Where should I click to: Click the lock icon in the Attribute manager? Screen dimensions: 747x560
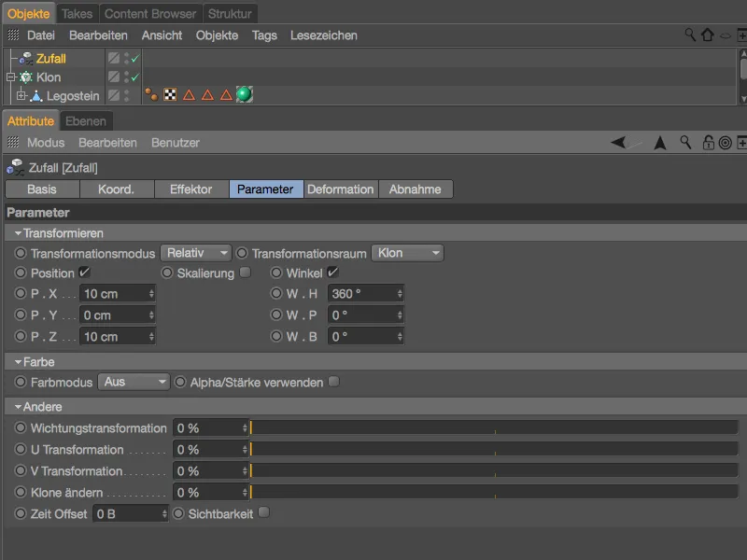(x=709, y=142)
